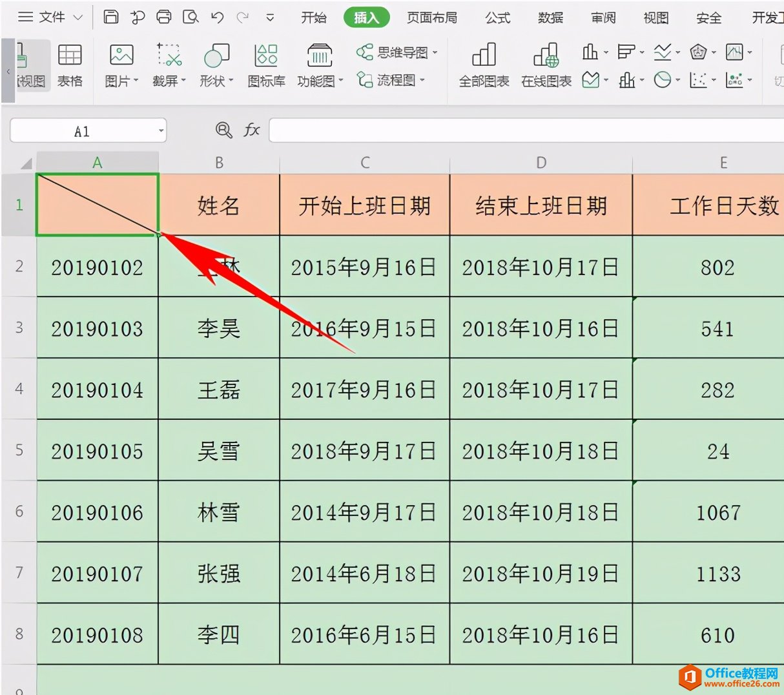
Task: Click inside the formula bar input
Action: point(526,130)
